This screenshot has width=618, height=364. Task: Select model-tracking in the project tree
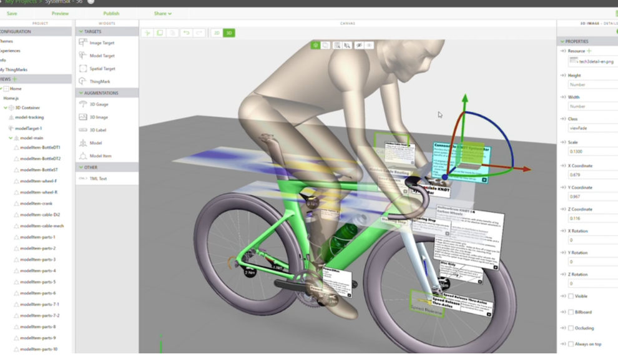pyautogui.click(x=29, y=117)
